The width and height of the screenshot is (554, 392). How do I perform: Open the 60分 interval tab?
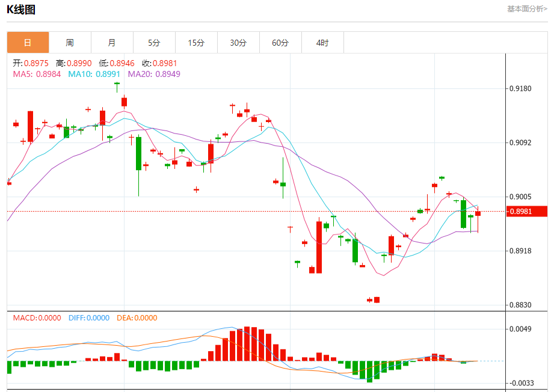point(280,43)
